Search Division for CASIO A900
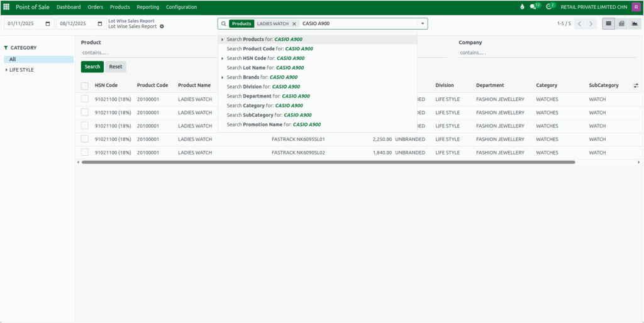This screenshot has width=644, height=323. [x=318, y=87]
